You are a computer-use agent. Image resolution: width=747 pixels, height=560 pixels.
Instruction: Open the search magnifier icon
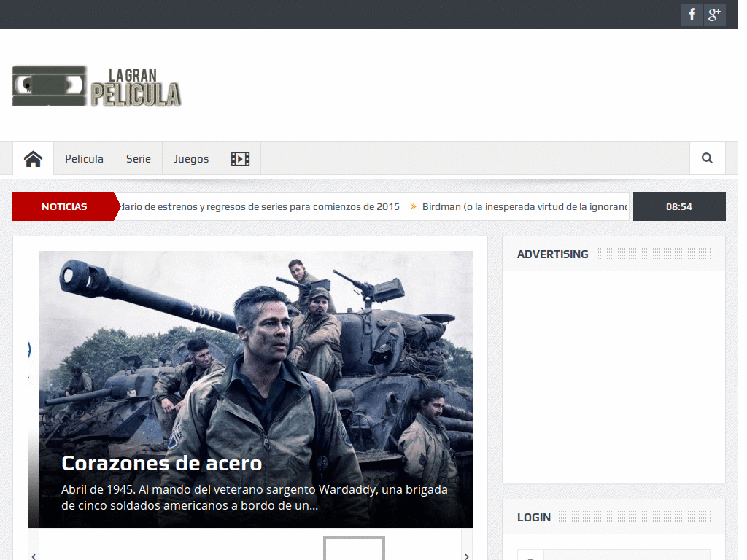point(708,158)
